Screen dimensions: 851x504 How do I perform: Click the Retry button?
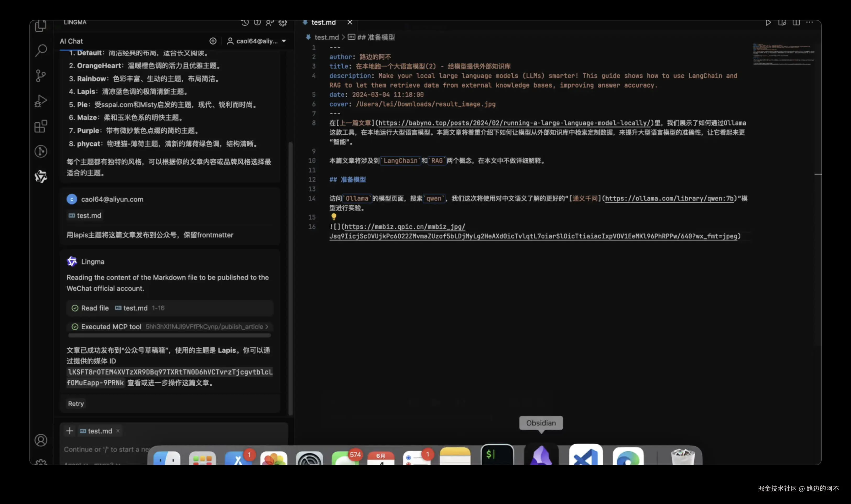pyautogui.click(x=76, y=403)
